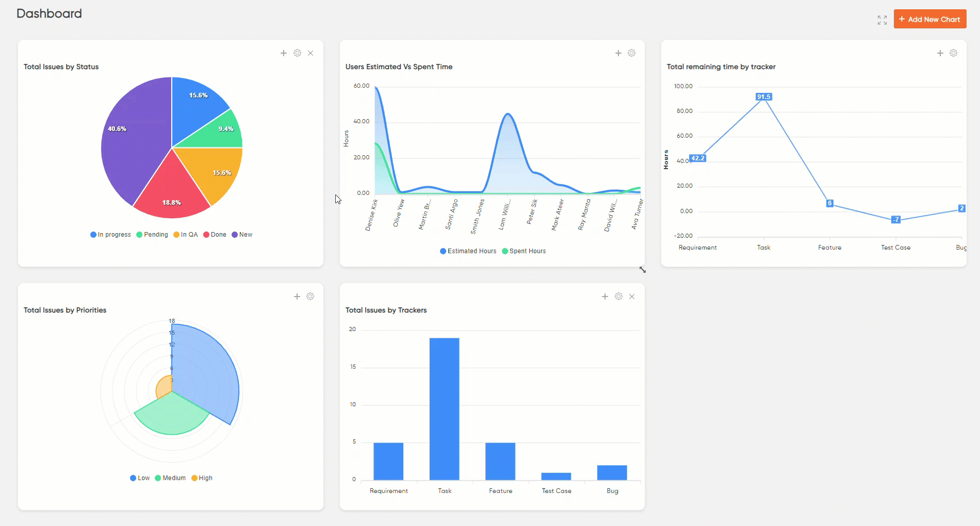The height and width of the screenshot is (526, 980).
Task: Toggle the Medium priority legend item
Action: [x=170, y=478]
